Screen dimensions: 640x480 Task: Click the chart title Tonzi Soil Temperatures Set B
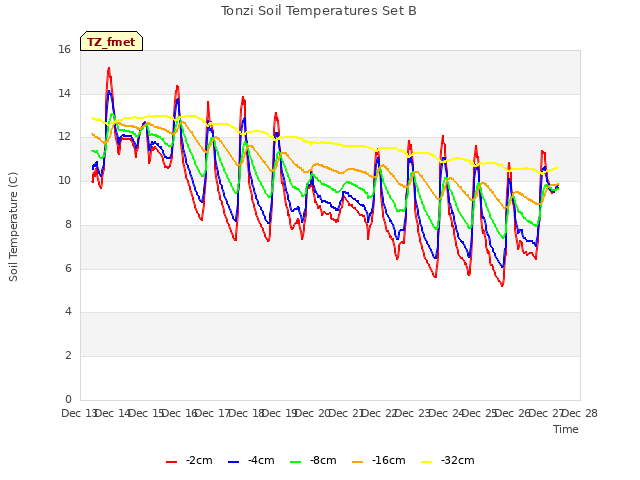[318, 11]
